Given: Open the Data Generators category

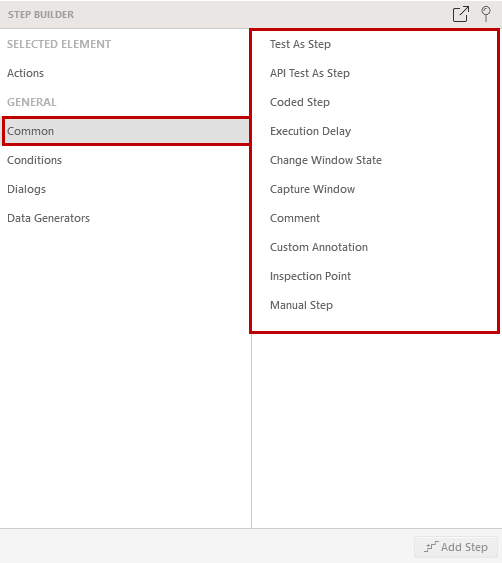Looking at the screenshot, I should tap(48, 218).
